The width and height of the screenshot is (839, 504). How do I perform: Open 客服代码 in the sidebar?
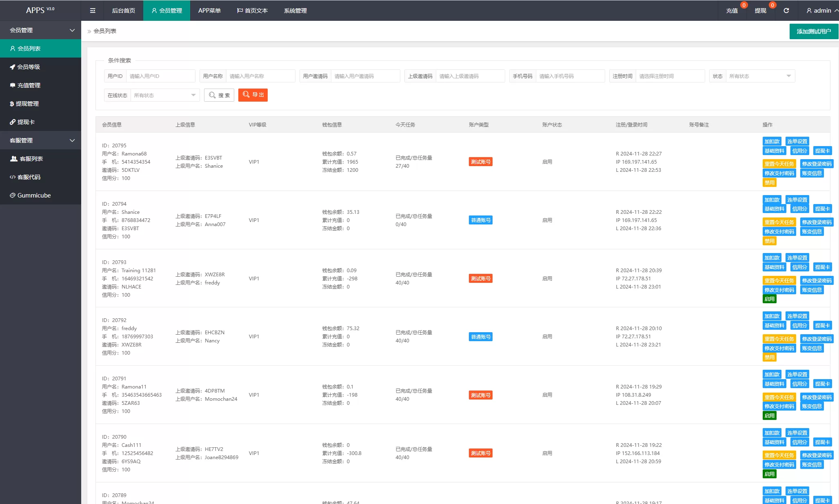coord(29,177)
